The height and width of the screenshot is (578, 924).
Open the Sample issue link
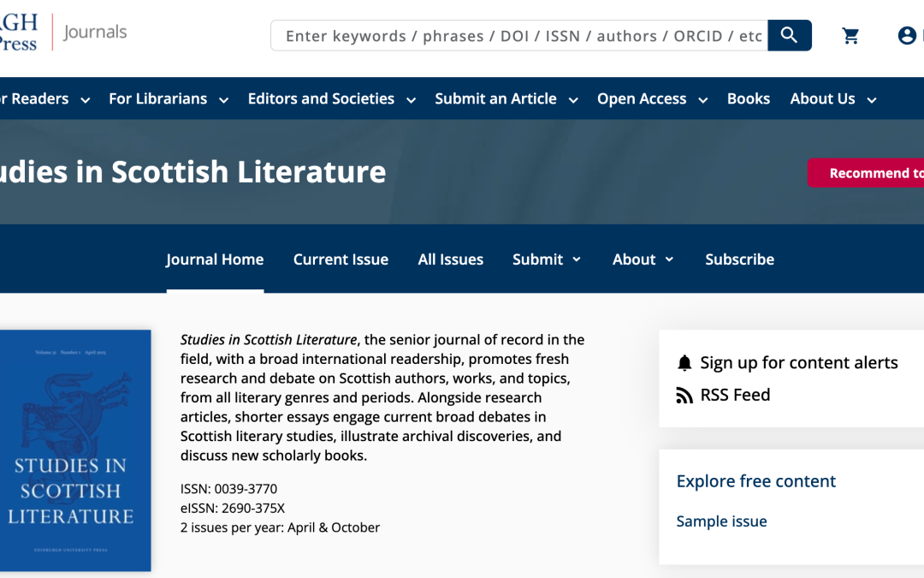click(x=721, y=521)
